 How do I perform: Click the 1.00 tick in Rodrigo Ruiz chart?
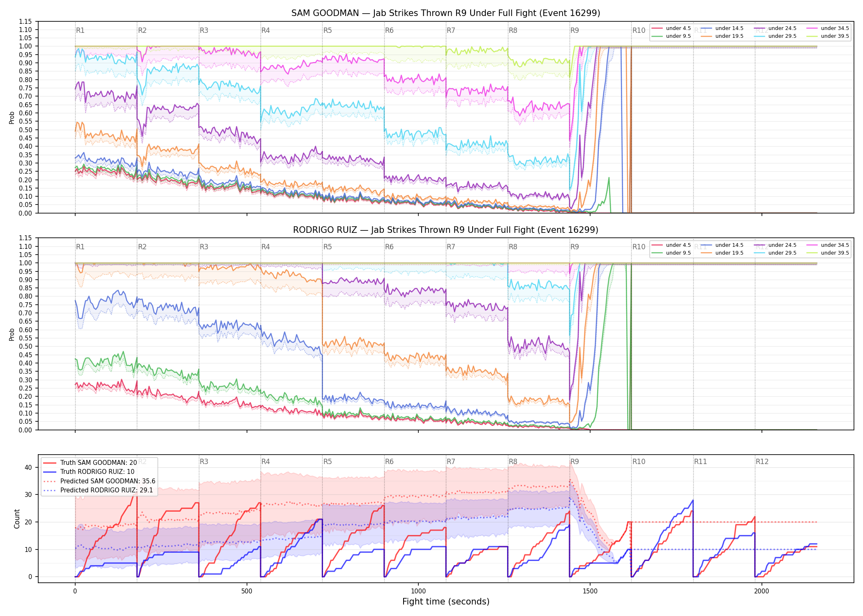(x=25, y=263)
